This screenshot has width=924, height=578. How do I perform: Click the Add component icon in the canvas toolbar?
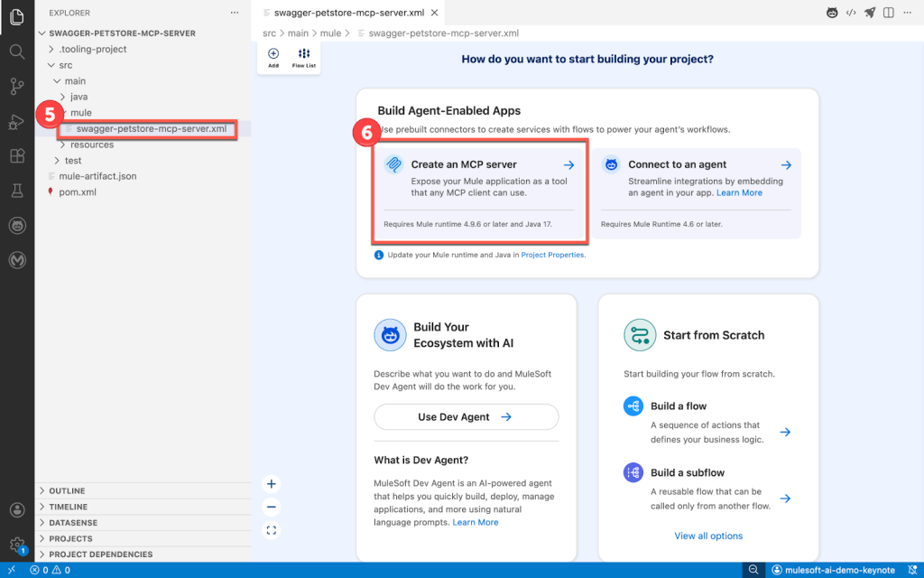click(273, 55)
